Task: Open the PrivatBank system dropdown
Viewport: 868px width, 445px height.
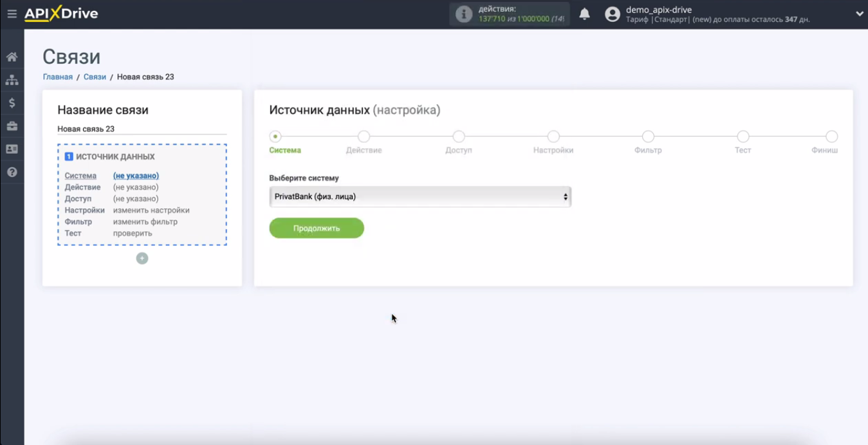Action: pos(420,196)
